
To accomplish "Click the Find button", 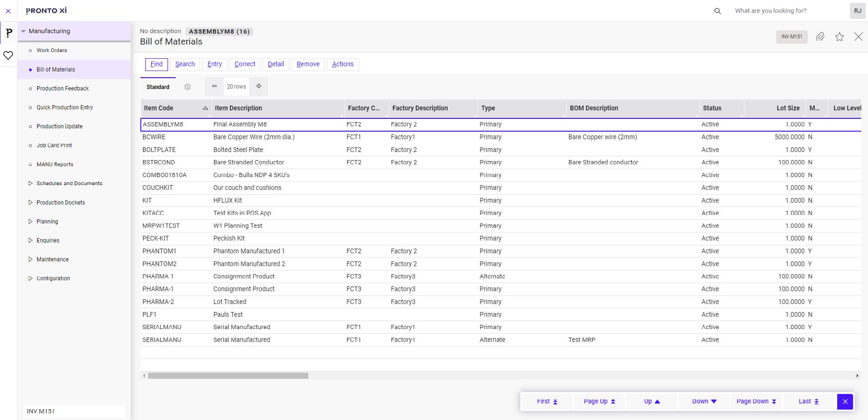I will pos(156,64).
